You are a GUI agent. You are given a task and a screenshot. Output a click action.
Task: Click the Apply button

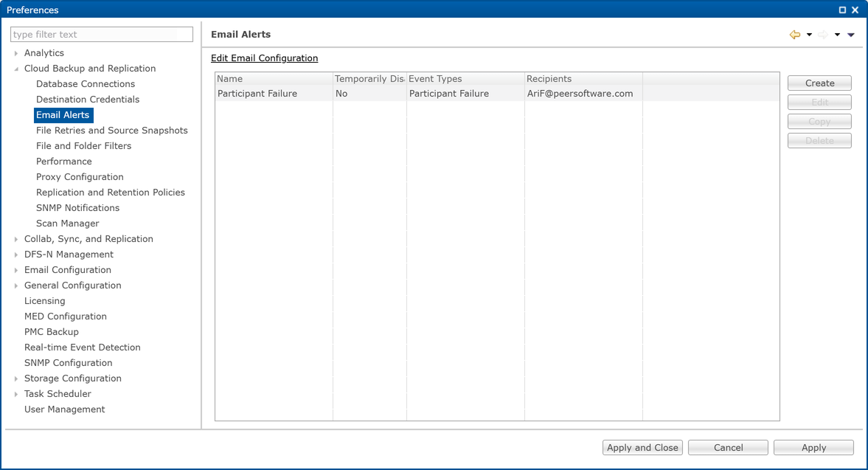(813, 447)
